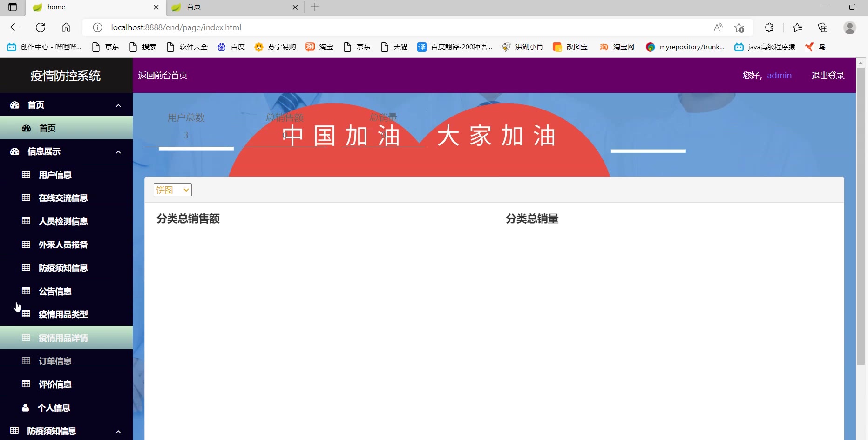Select the 首页 sidebar sub-item

66,128
